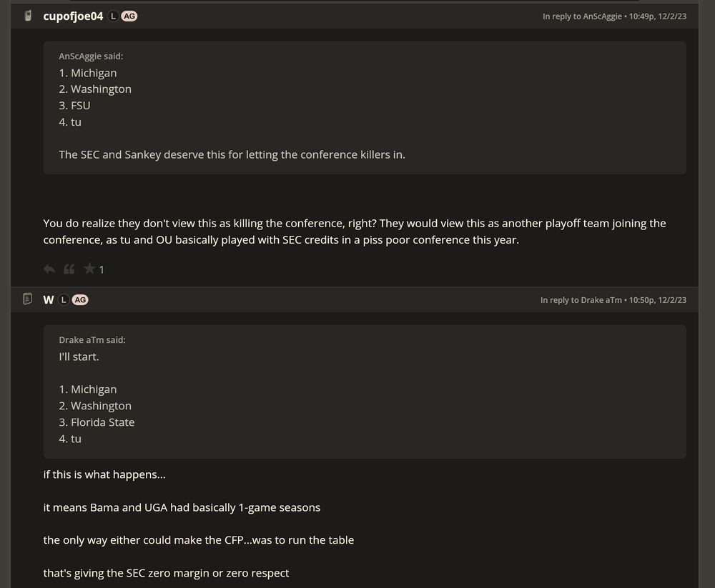The width and height of the screenshot is (715, 588).
Task: Click the quoted Drake aTm ranking block
Action: click(x=364, y=400)
